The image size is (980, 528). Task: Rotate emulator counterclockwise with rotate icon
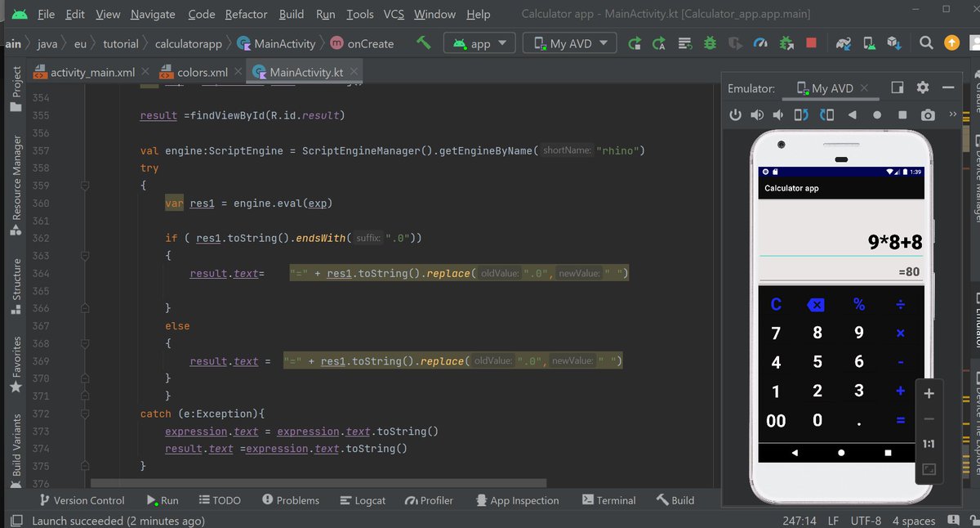point(803,114)
